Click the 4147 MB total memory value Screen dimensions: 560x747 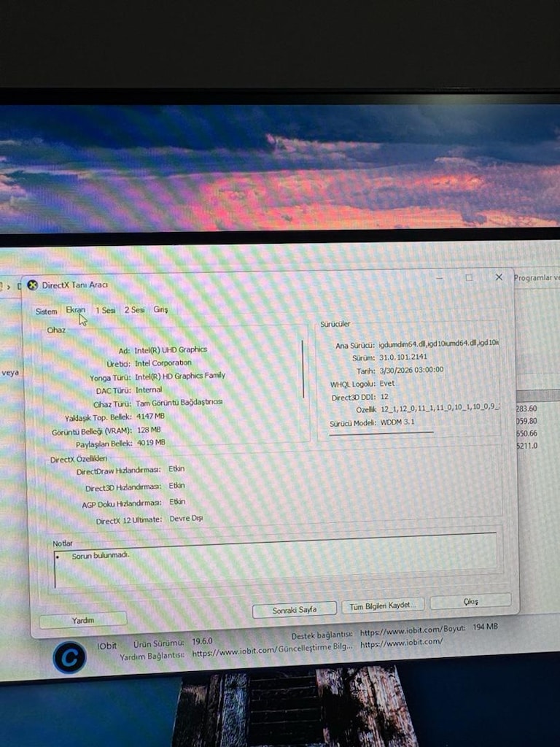pyautogui.click(x=150, y=416)
